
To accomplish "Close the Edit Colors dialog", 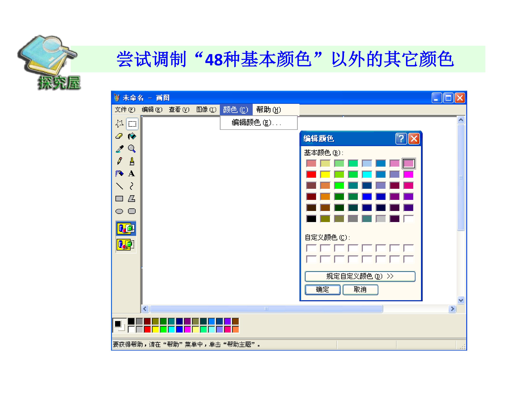I will click(x=414, y=139).
